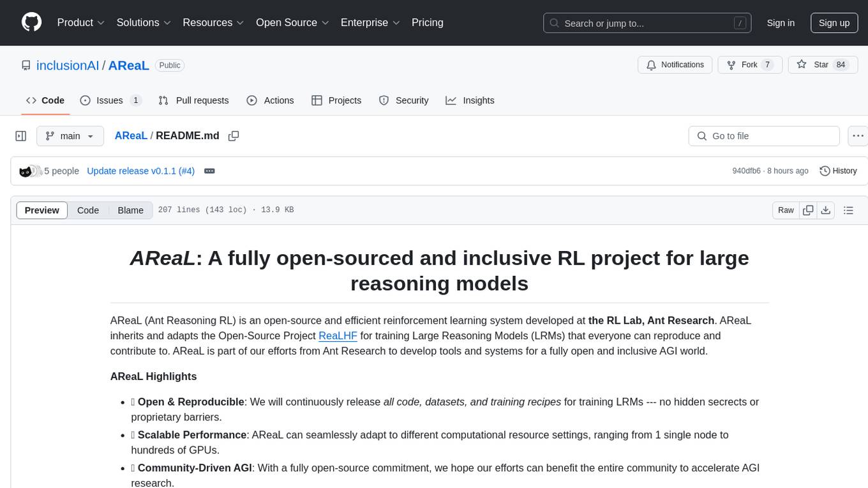Open the Insights tab
Screen dimensions: 868x488
[x=470, y=100]
